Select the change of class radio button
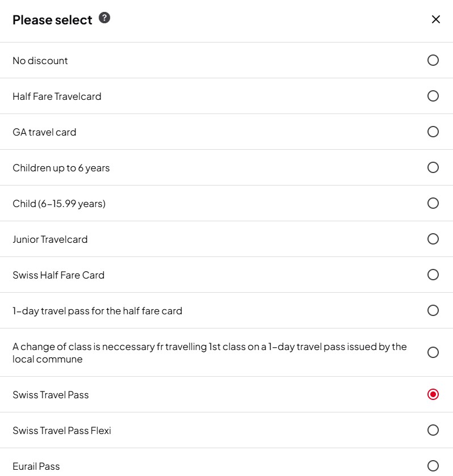The image size is (453, 476). (433, 352)
